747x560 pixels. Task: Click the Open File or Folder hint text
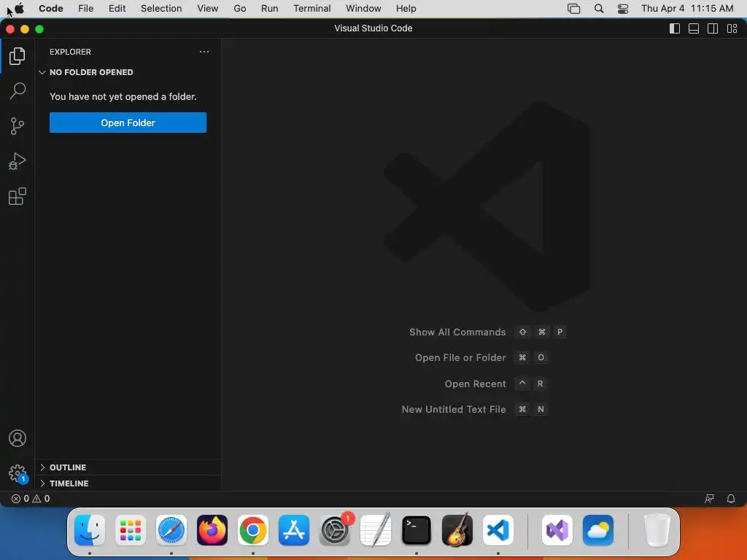460,357
